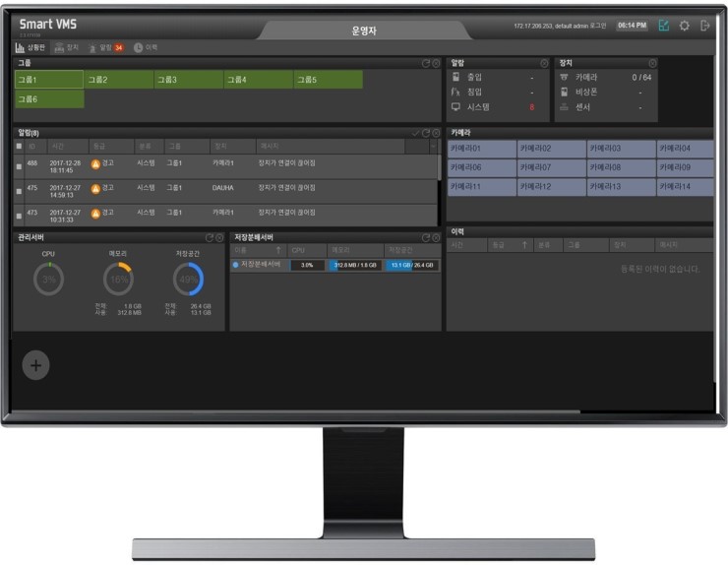The image size is (728, 565).
Task: Click the DAUHA device cell in alarm 475
Action: coord(223,188)
